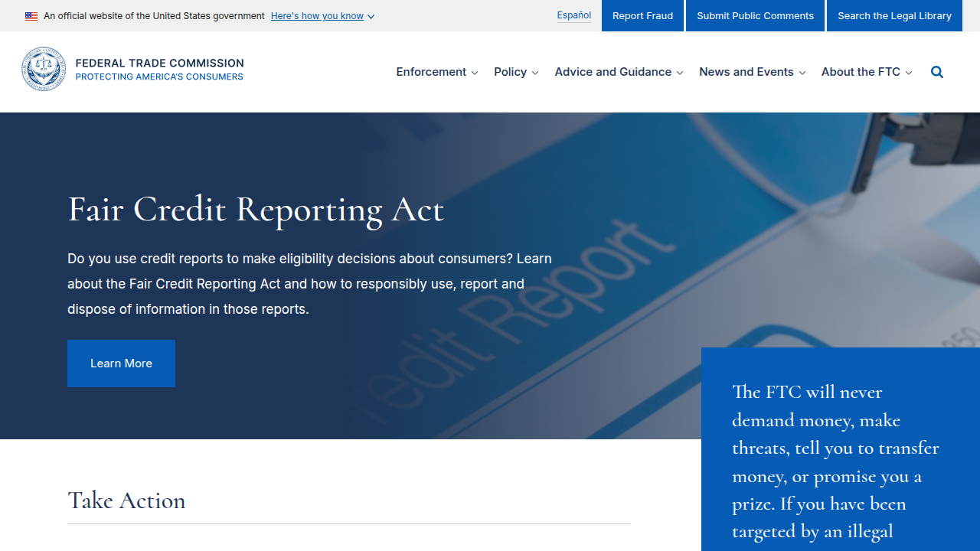Click the Report Fraud button
The image size is (980, 551).
point(642,15)
